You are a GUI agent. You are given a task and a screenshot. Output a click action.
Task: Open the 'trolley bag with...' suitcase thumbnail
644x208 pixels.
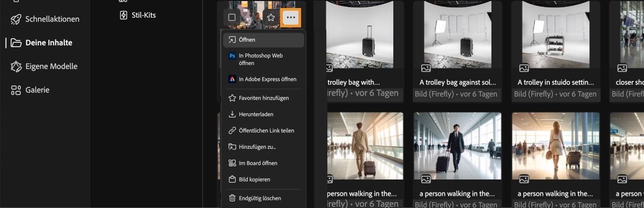point(360,34)
